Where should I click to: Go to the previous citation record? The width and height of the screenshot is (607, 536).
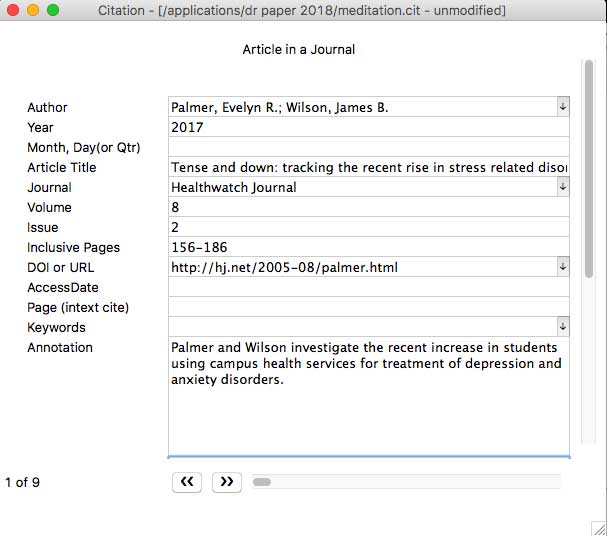point(187,482)
